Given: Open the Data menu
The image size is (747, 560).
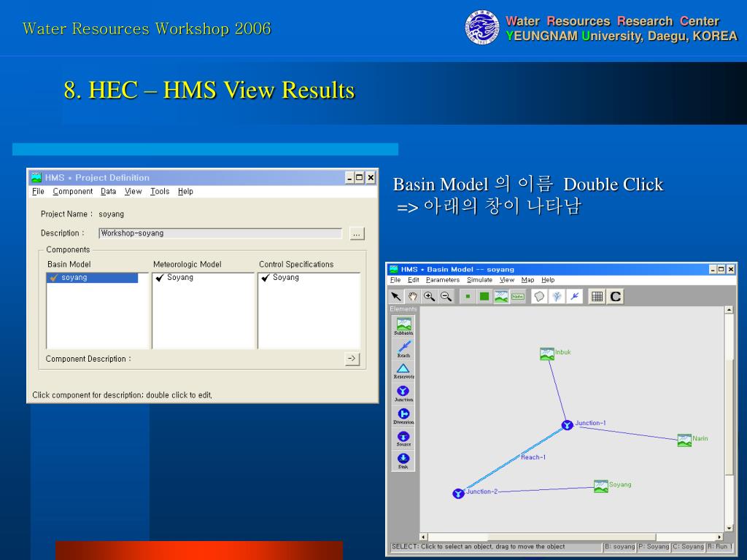Looking at the screenshot, I should (108, 192).
